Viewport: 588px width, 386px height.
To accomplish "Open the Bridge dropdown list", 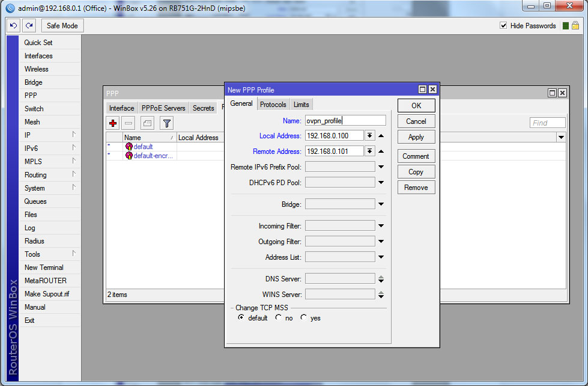I will tap(381, 204).
